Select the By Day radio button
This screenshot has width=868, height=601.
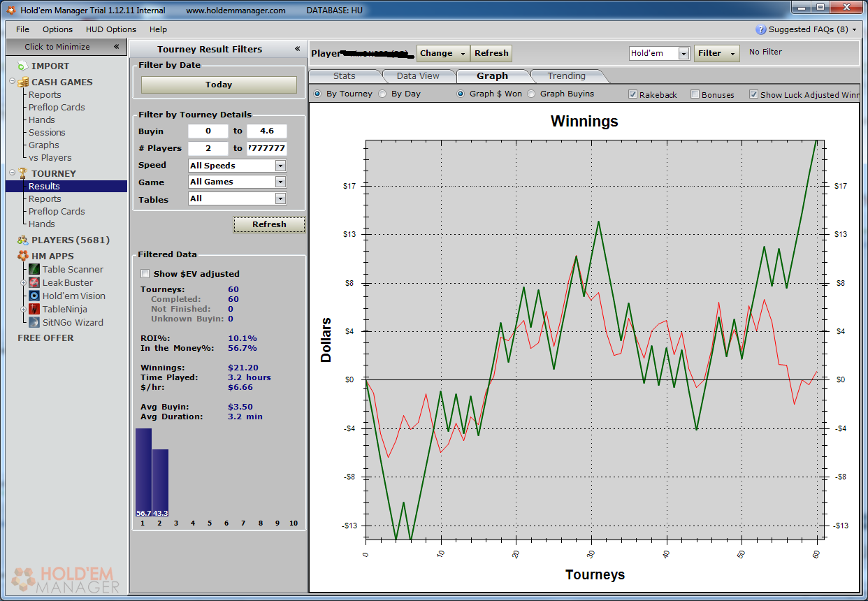click(x=382, y=94)
